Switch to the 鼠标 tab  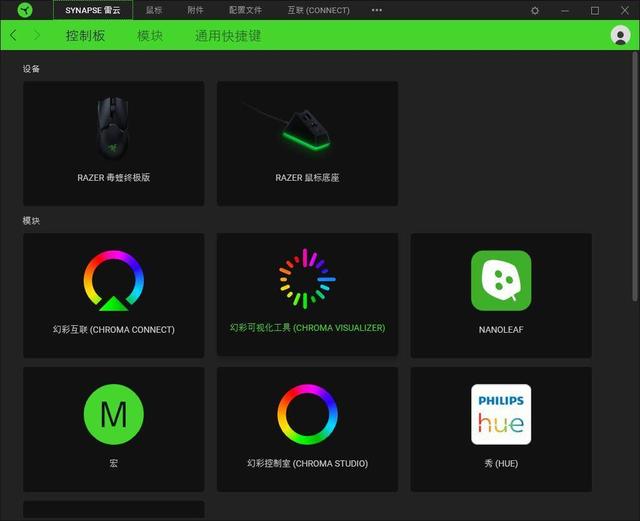point(154,10)
